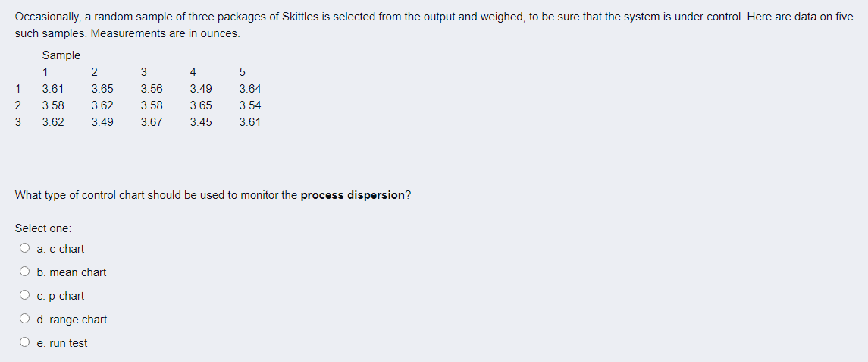Select the "a. c-chart" radio button
868x362 pixels.
[x=25, y=249]
